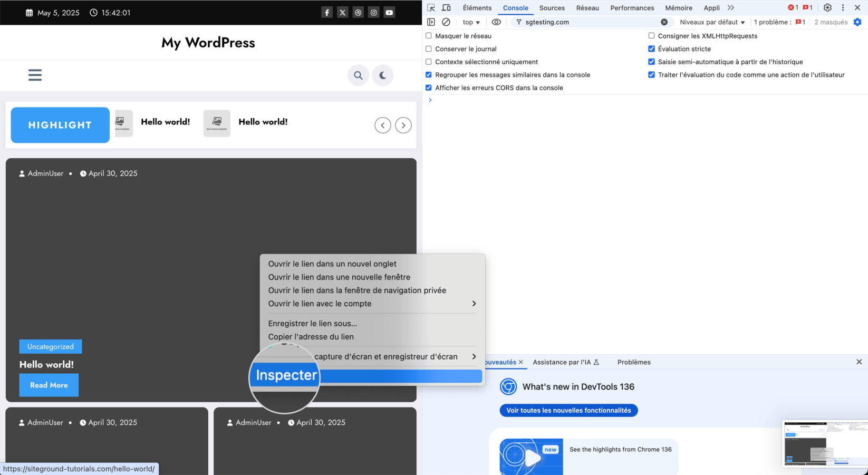Click the Read More button

coord(49,385)
